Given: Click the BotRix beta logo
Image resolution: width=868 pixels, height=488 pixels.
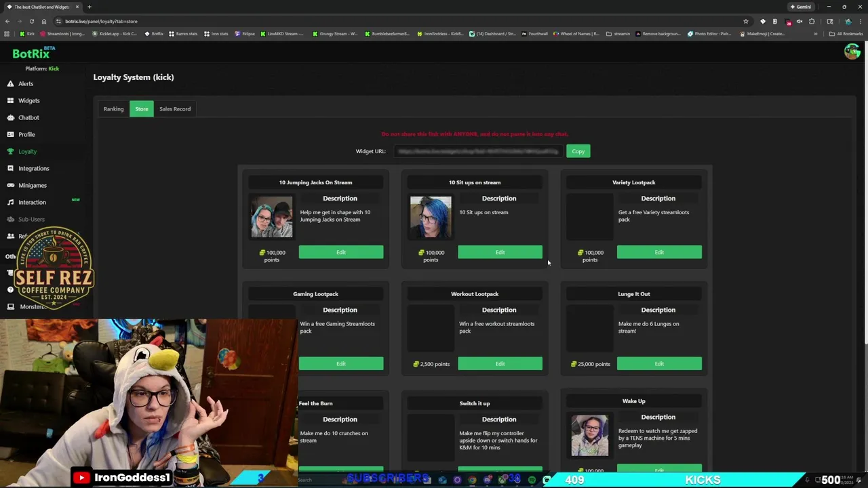Looking at the screenshot, I should pyautogui.click(x=34, y=53).
